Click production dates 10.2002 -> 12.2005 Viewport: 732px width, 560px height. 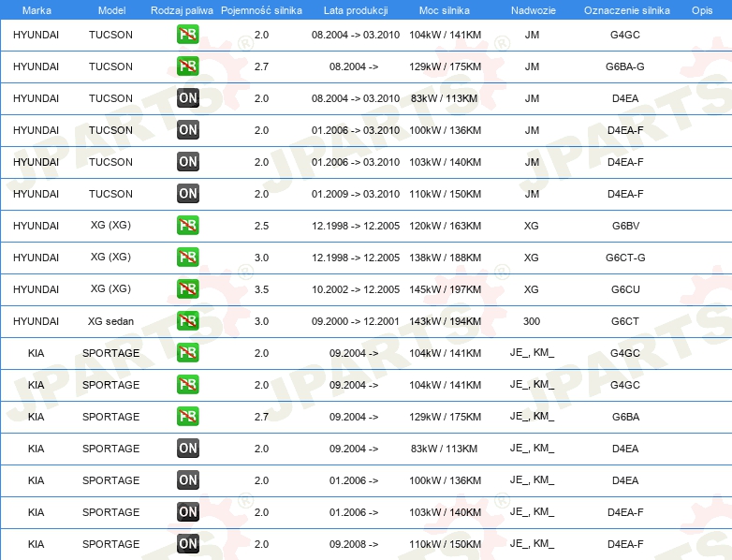356,289
